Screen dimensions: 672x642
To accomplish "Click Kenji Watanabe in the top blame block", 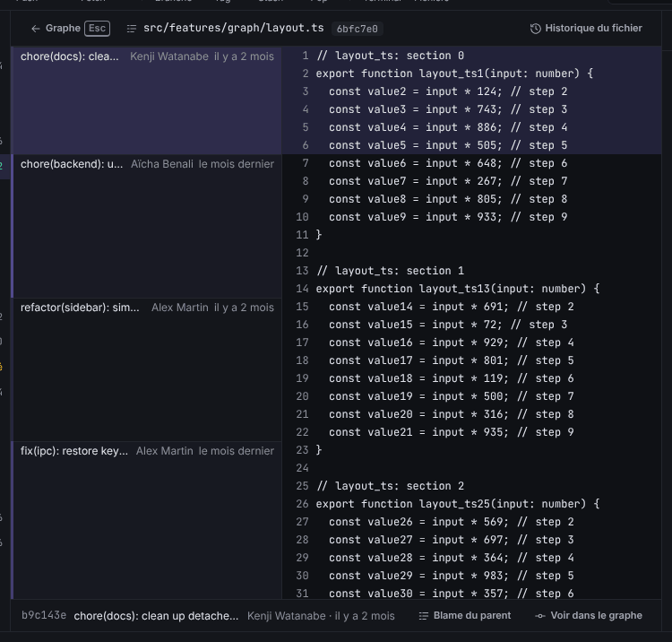I will click(x=169, y=56).
